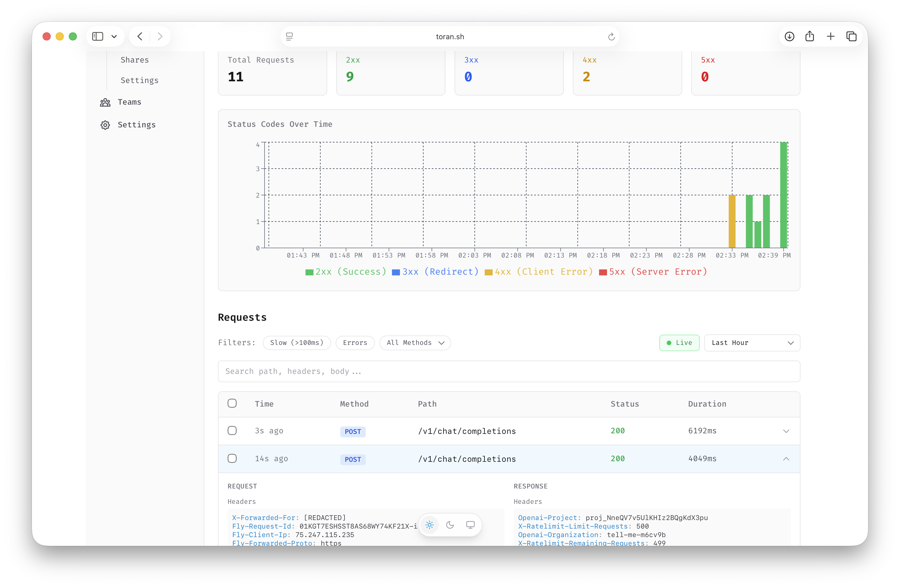The width and height of the screenshot is (900, 588).
Task: Open the nested Settings sidebar item
Action: click(x=139, y=80)
